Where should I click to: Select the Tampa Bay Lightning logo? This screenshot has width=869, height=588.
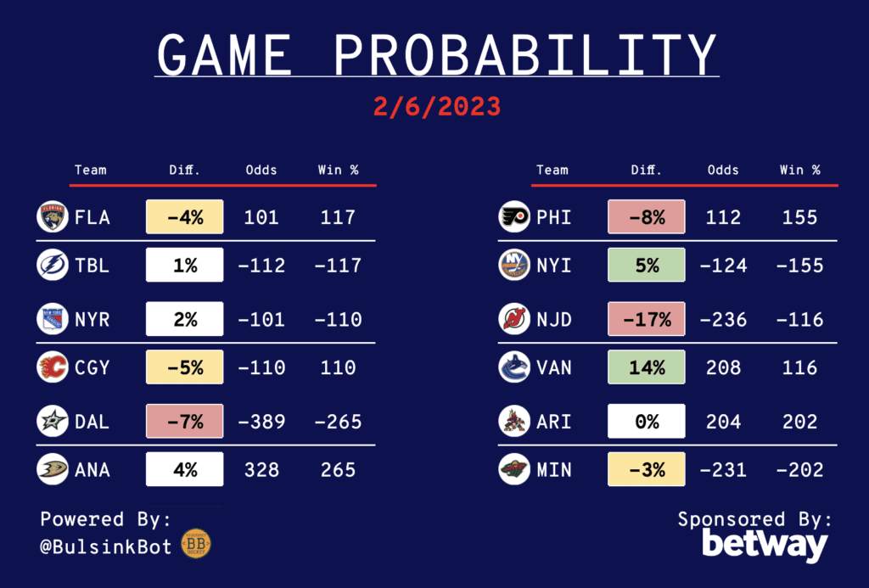pyautogui.click(x=52, y=266)
